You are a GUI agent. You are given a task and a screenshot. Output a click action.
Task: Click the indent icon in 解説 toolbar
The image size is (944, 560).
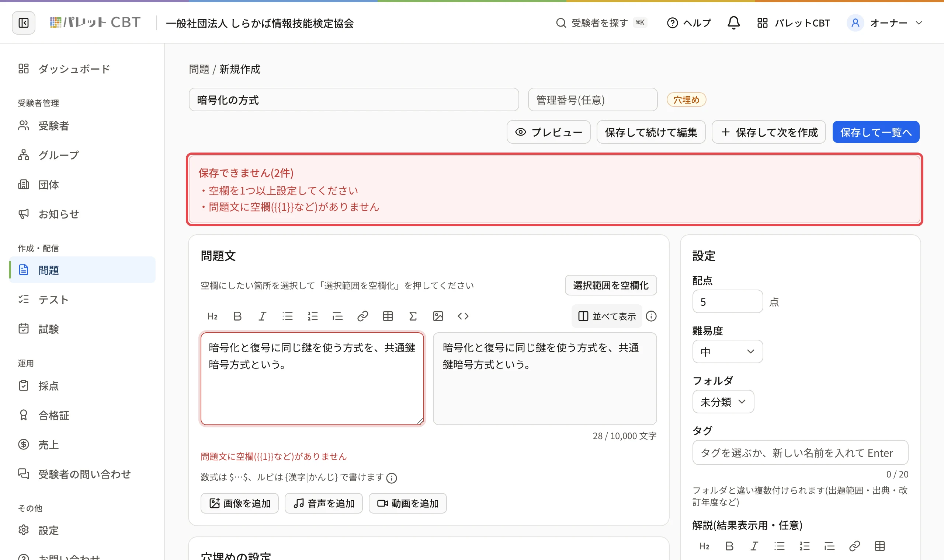[x=829, y=546]
